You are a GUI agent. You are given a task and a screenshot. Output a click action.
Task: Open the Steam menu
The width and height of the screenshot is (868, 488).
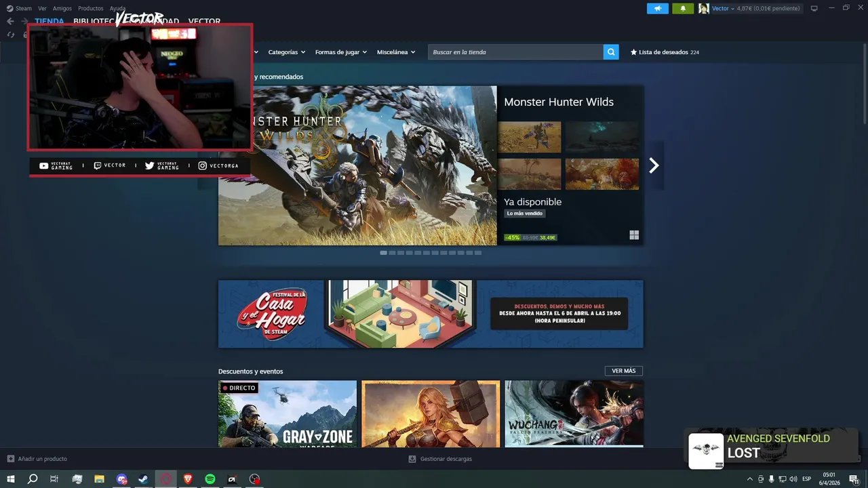[x=24, y=8]
